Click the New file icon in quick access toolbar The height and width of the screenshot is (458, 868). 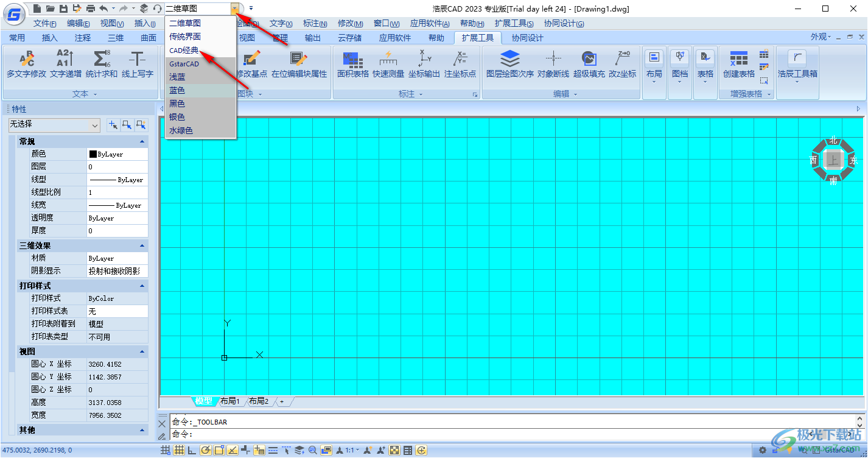38,9
